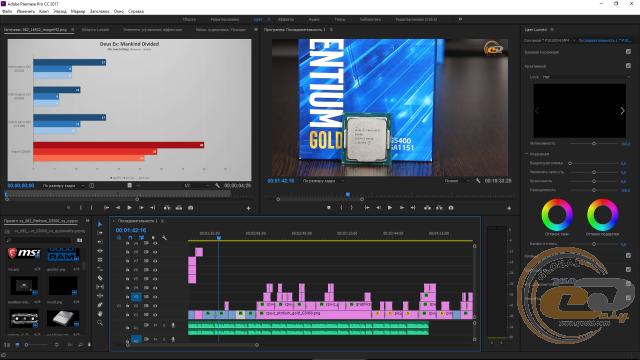The height and width of the screenshot is (360, 640).
Task: Click Extract button in Program monitor
Action: 439,208
